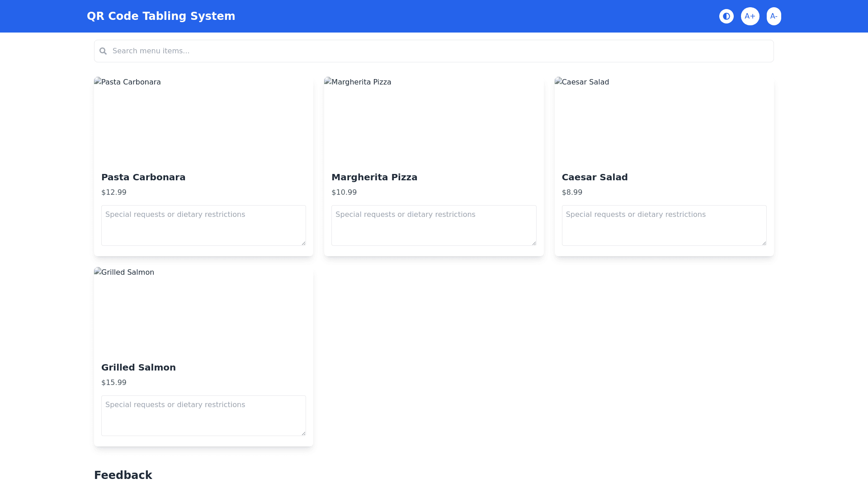Select the Caesar Salad heading
Screen dimensions: 868x488
tap(594, 177)
